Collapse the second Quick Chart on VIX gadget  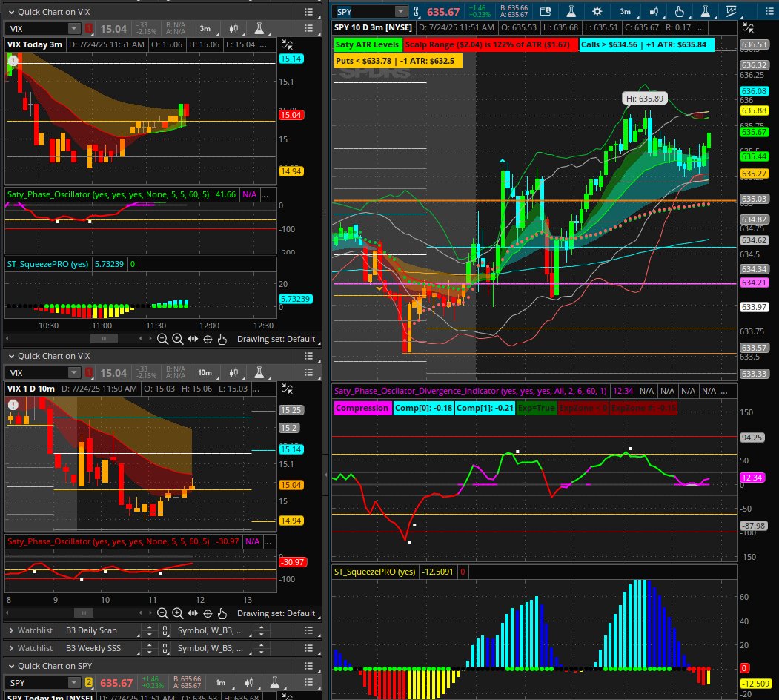pyautogui.click(x=11, y=356)
